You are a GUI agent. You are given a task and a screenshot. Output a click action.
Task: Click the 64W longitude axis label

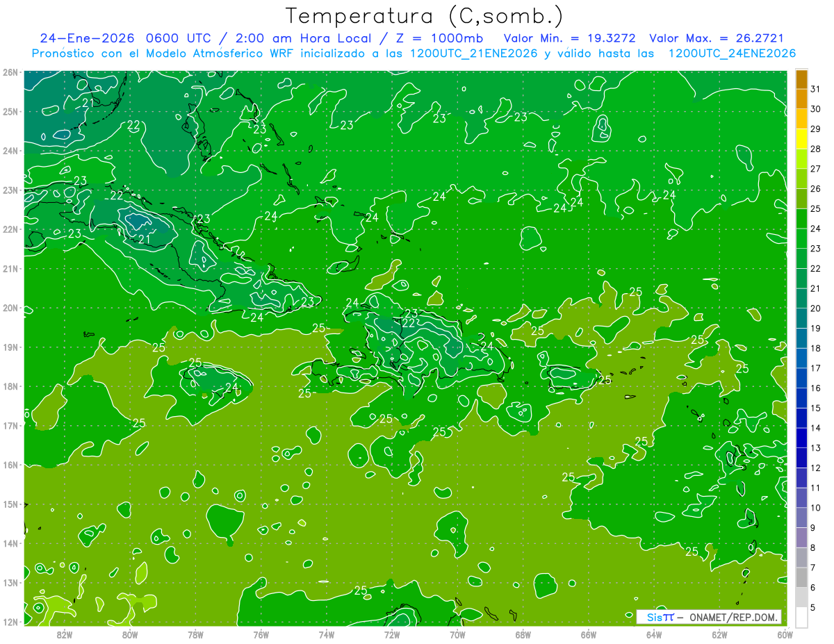[653, 634]
